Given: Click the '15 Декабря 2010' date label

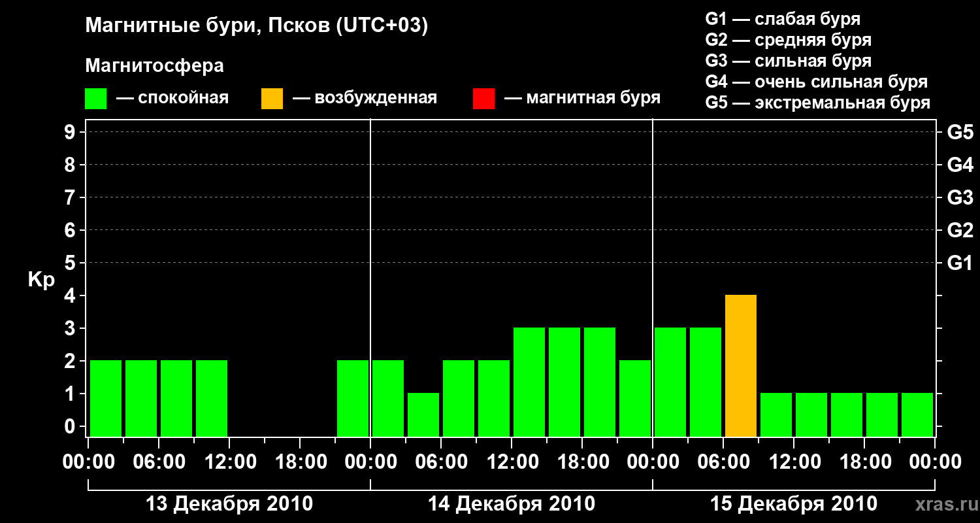Looking at the screenshot, I should point(794,504).
